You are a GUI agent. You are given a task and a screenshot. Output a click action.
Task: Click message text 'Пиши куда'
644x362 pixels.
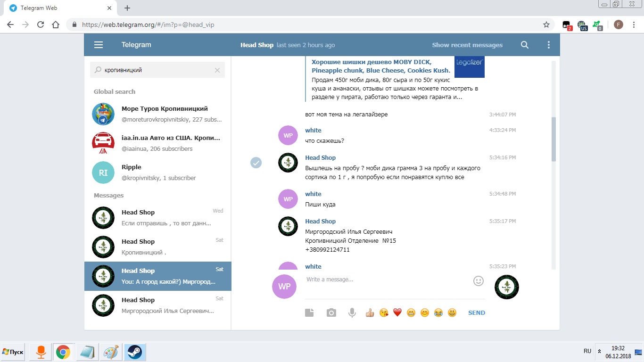coord(320,205)
